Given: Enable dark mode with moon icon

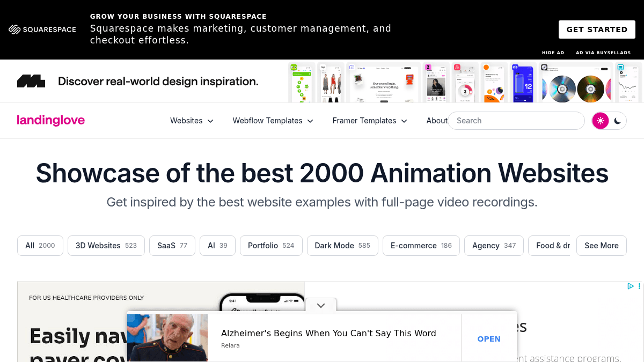Looking at the screenshot, I should pos(618,121).
